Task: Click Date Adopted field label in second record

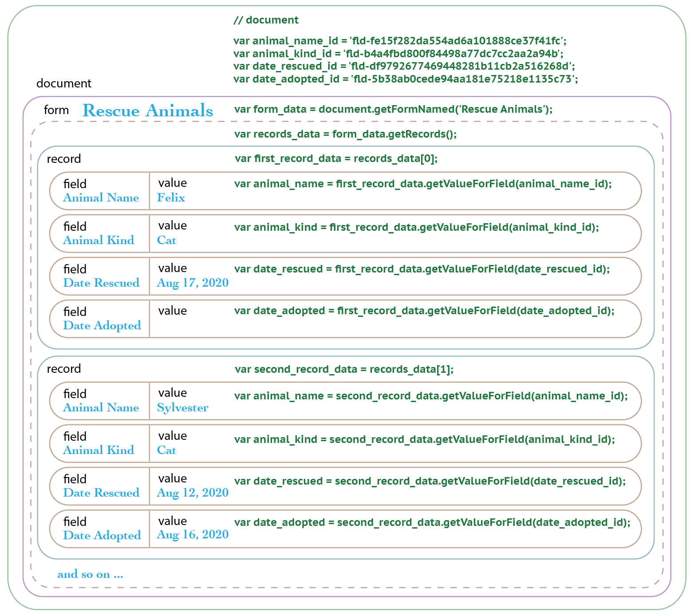Action: point(102,535)
